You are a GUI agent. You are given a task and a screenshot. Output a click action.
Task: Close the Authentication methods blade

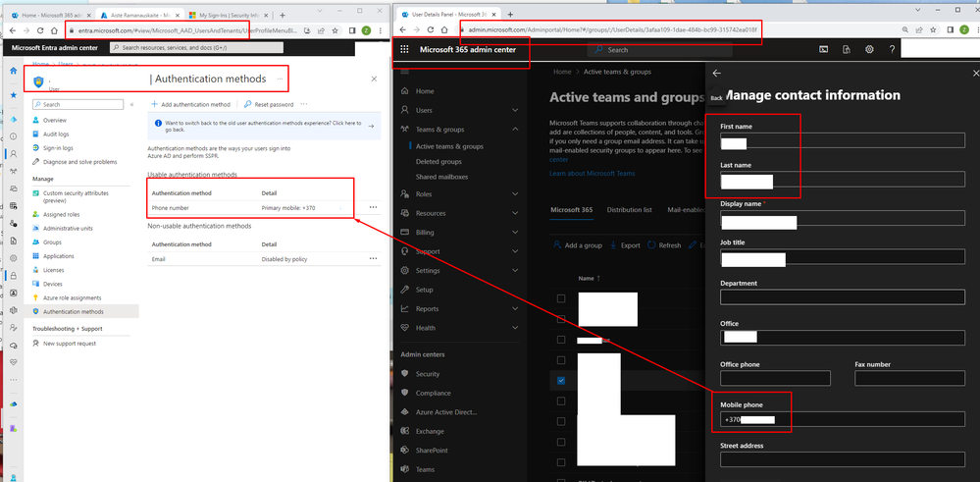pos(374,79)
